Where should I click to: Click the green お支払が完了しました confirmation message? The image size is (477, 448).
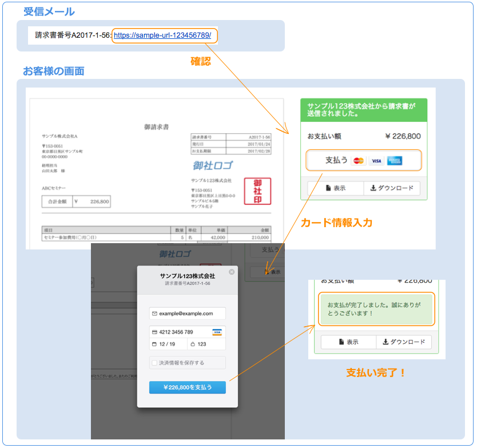tap(377, 309)
